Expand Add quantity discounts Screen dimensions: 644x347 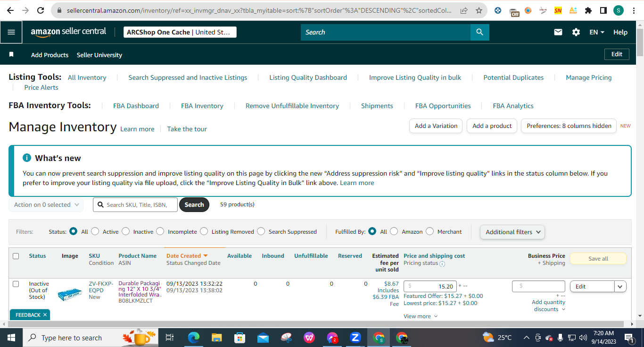pyautogui.click(x=548, y=305)
